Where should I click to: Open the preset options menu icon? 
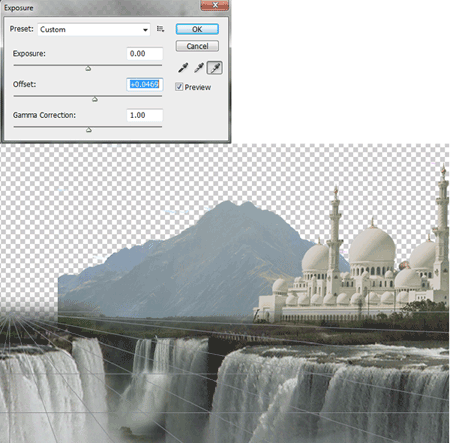160,29
